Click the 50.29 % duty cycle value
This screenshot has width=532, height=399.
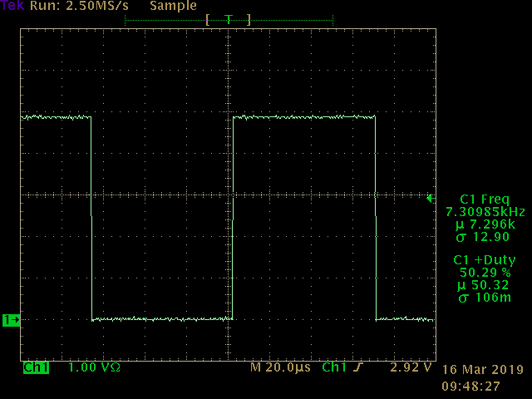pyautogui.click(x=485, y=273)
